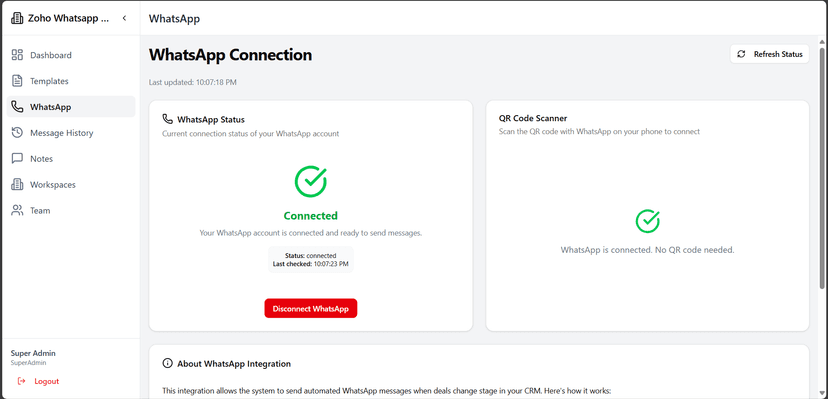
Task: Click the 'Last checked: 10:07:23 PM' line
Action: click(x=310, y=263)
